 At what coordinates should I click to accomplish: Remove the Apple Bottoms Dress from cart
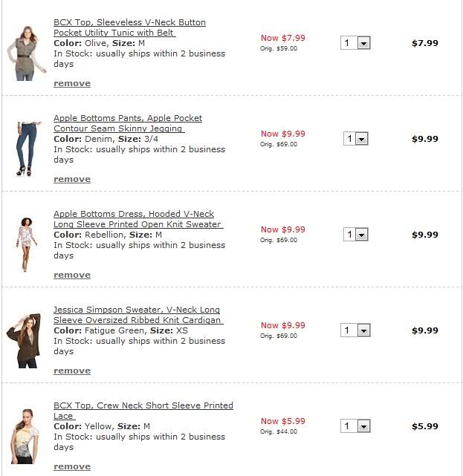click(x=72, y=275)
